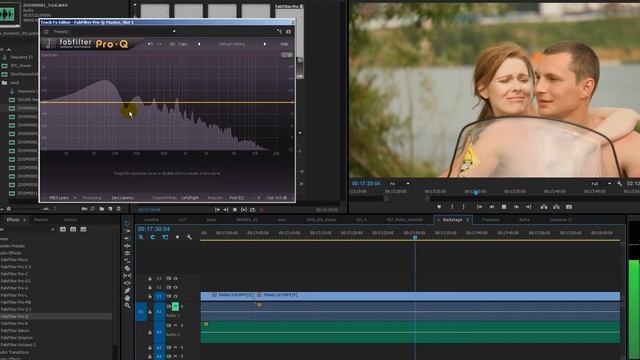Unmute track A1 with the green M button
The height and width of the screenshot is (360, 640).
[x=175, y=306]
